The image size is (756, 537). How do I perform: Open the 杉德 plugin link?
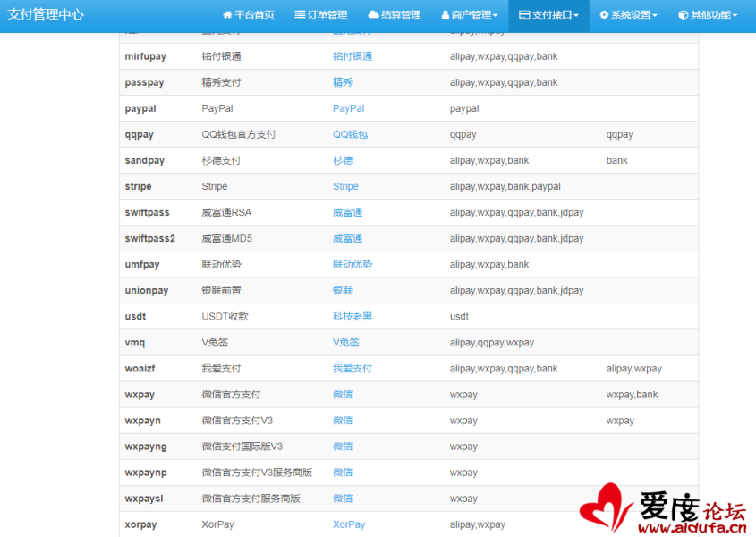click(x=343, y=161)
